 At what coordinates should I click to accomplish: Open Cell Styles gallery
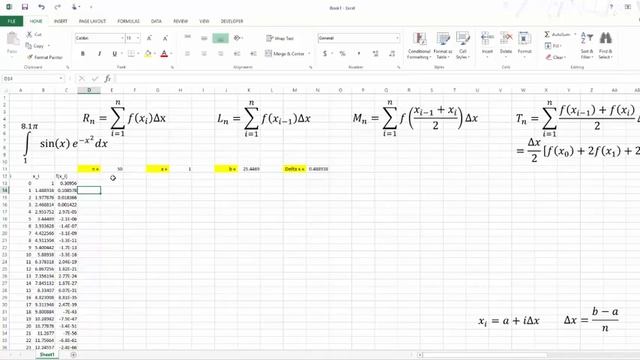pyautogui.click(x=462, y=45)
